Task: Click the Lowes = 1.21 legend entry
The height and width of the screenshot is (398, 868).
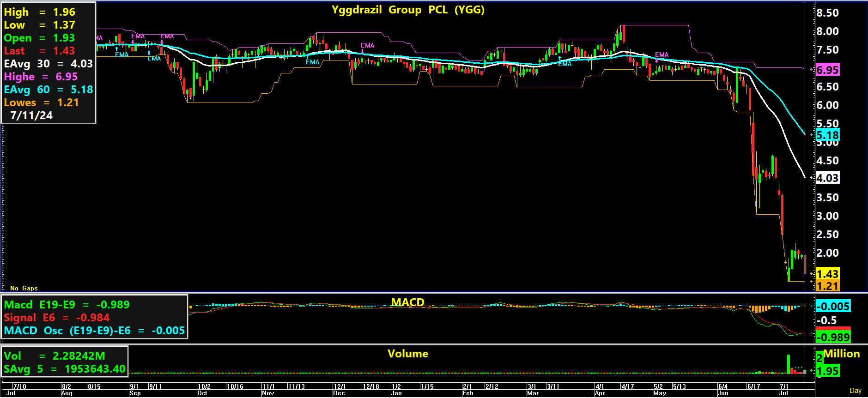Action: point(42,103)
